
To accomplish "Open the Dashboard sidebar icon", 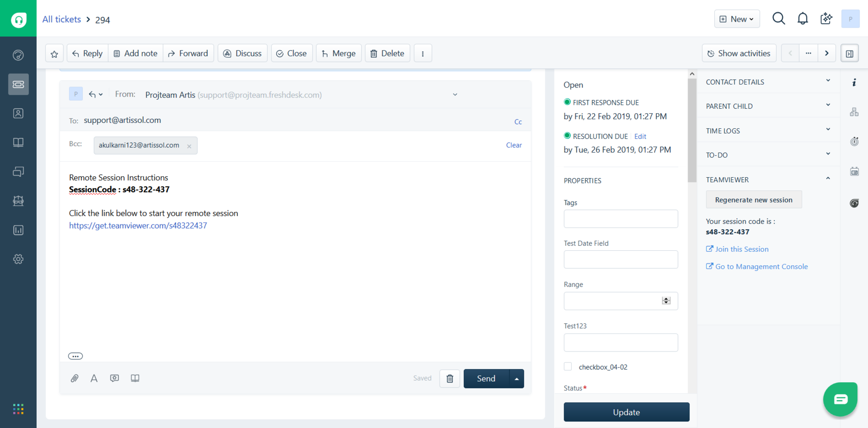I will pos(18,55).
